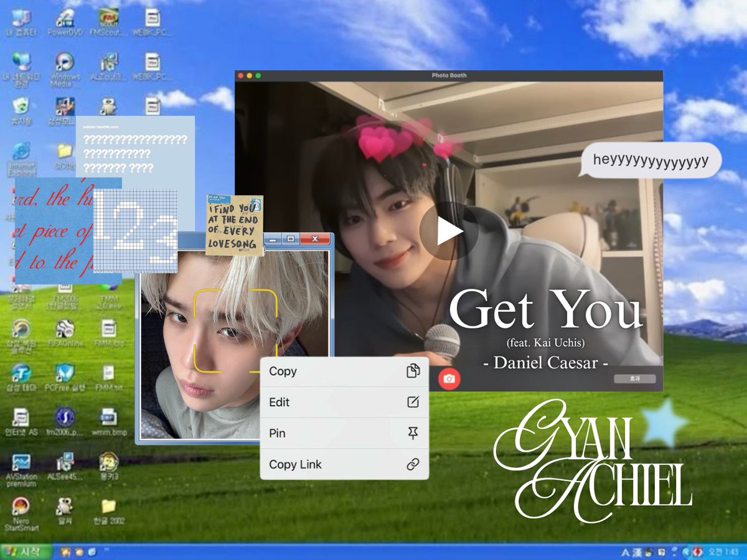
Task: Click the 효과 effects button in Photo Booth
Action: (634, 378)
